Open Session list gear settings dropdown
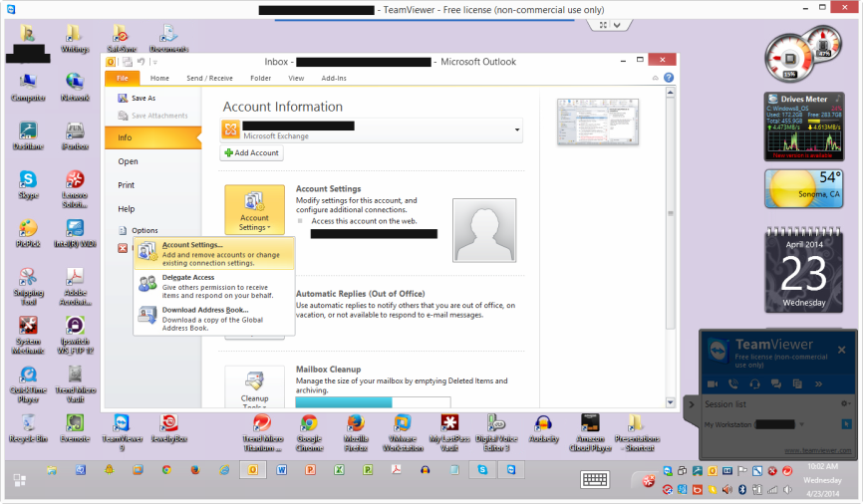Screen dimensions: 863x504 pos(845,403)
